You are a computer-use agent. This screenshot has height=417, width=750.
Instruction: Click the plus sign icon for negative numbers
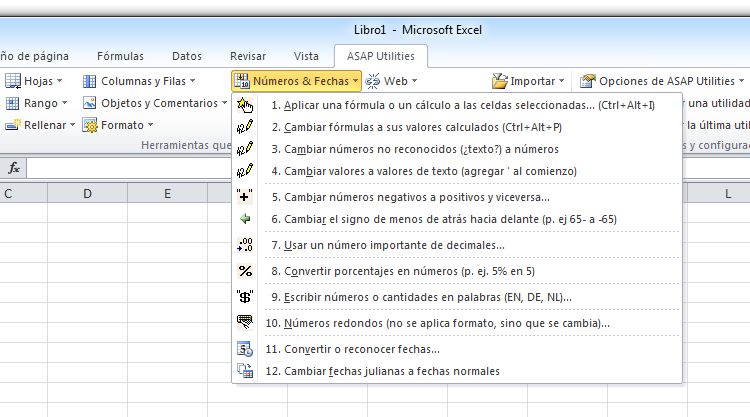[x=244, y=197]
